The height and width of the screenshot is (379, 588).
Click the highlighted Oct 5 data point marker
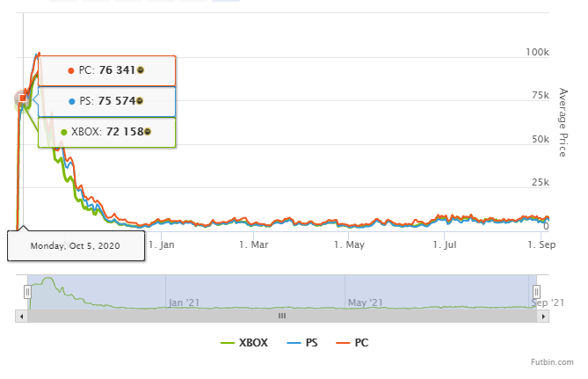click(23, 98)
